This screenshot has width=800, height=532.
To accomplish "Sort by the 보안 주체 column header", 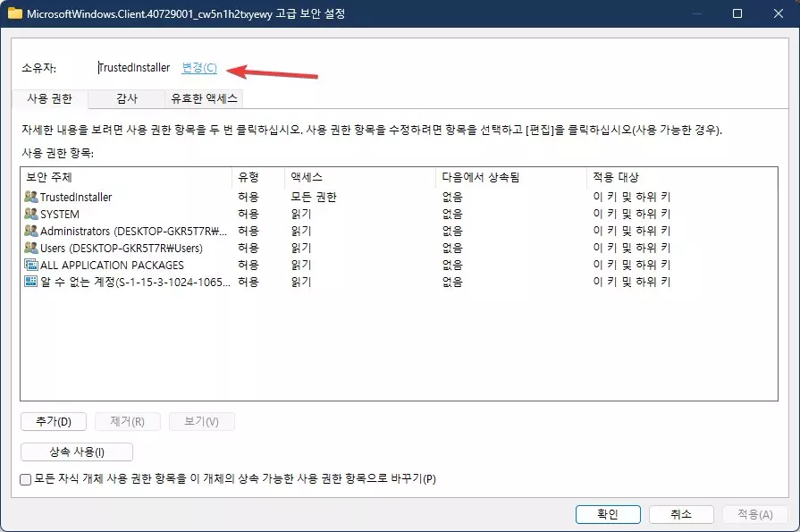I will [127, 177].
